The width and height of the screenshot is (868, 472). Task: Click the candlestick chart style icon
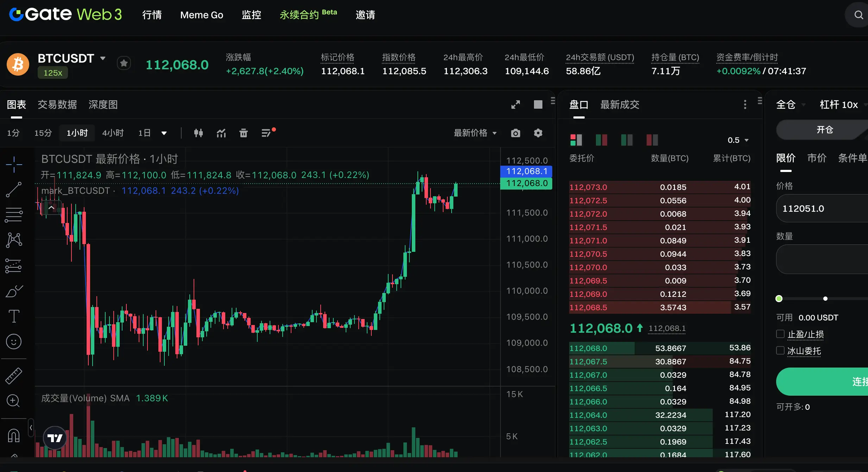coord(199,133)
